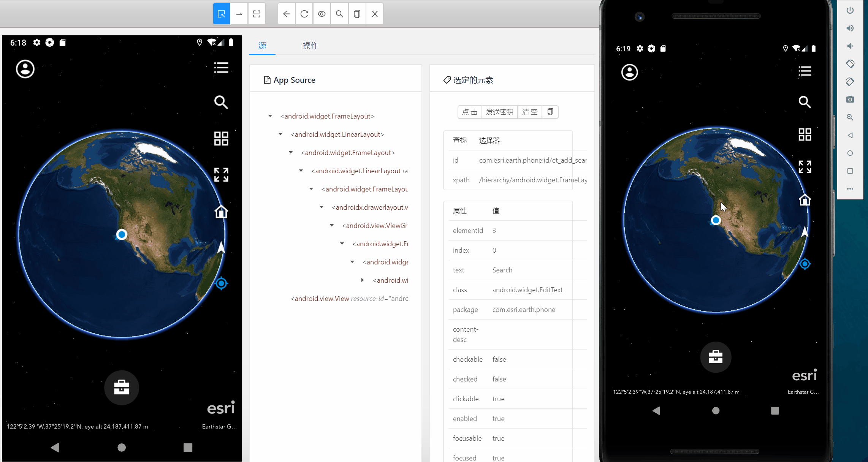Tap the Android home circle on emulator phone

click(x=716, y=411)
